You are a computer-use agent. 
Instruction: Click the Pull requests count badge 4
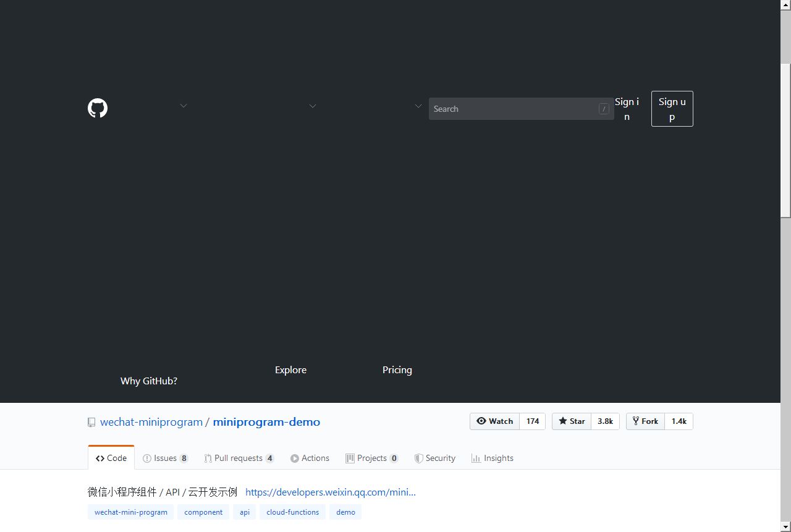tap(269, 458)
